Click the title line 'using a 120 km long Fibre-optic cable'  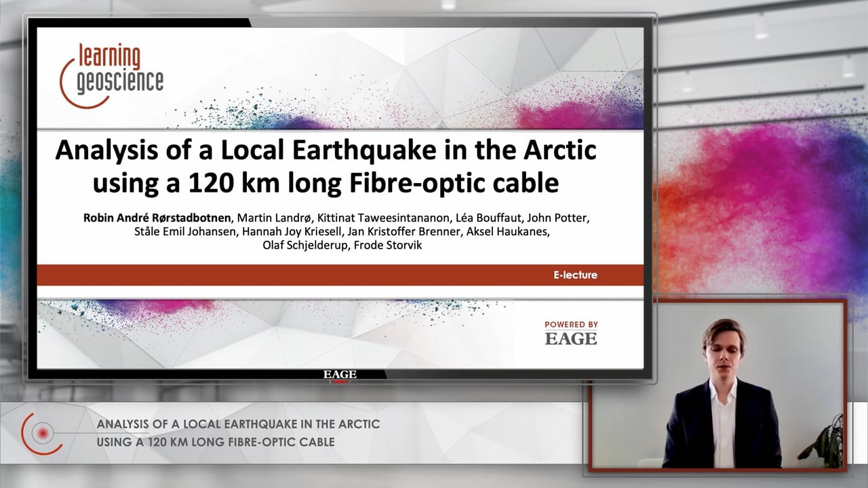[325, 182]
